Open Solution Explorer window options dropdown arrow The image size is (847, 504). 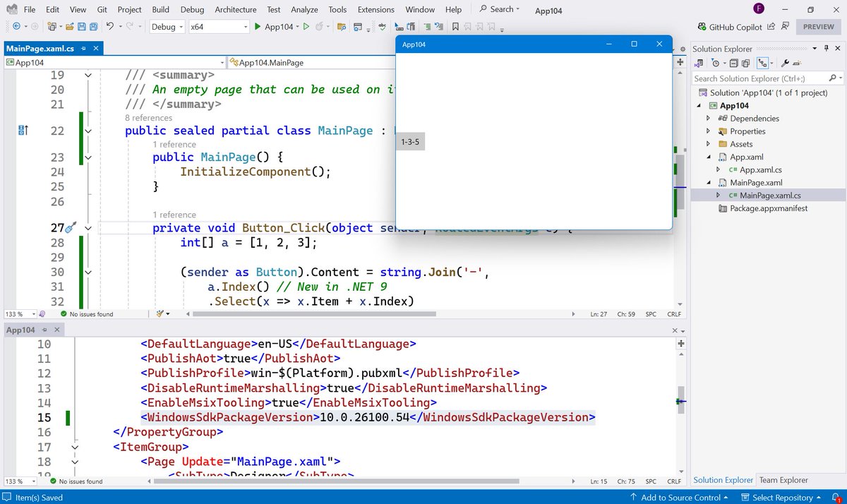[815, 49]
